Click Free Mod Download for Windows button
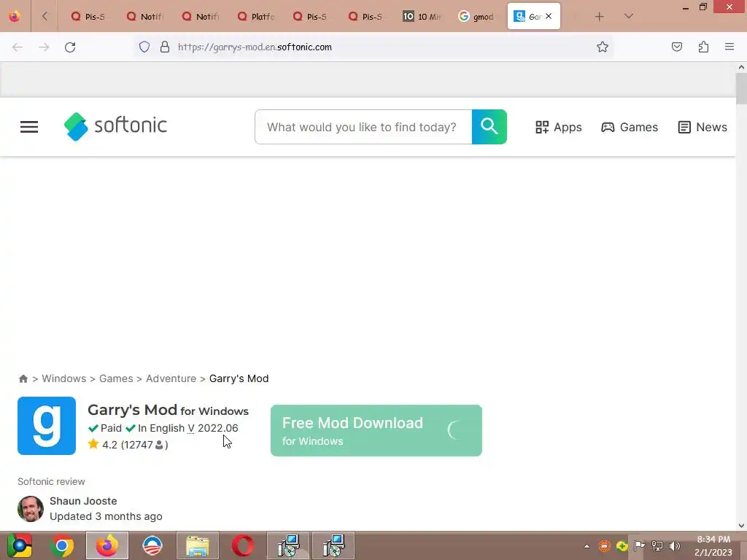This screenshot has height=560, width=747. pos(376,430)
